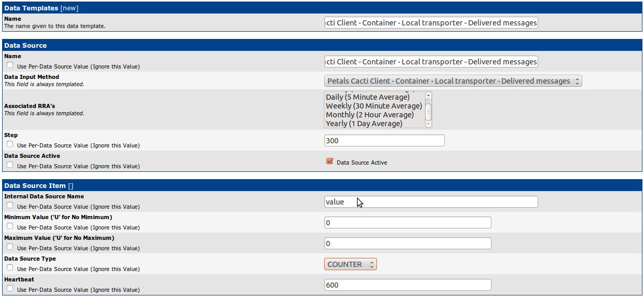This screenshot has width=644, height=297.
Task: Select Yearly (1 Day Average) RRA
Action: (x=364, y=124)
